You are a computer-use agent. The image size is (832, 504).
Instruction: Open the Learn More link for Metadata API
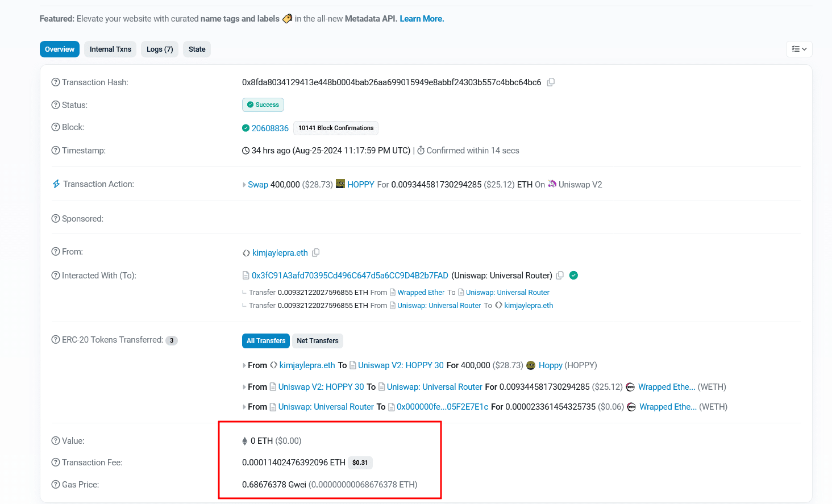click(x=422, y=19)
